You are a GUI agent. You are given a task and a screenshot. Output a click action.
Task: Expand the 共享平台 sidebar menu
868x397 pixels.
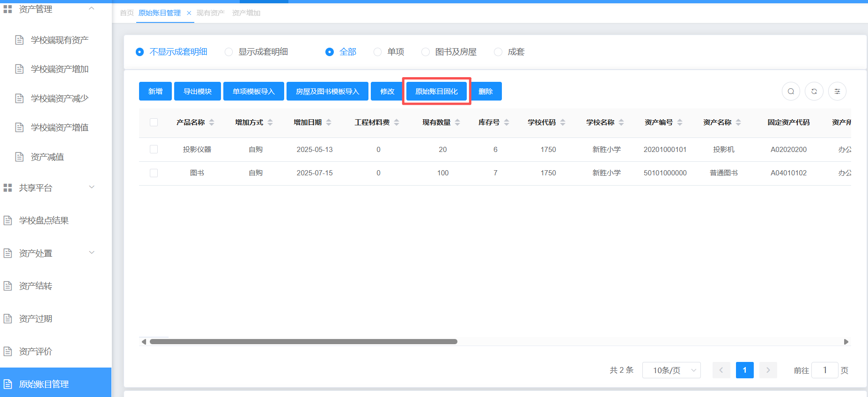click(92, 188)
